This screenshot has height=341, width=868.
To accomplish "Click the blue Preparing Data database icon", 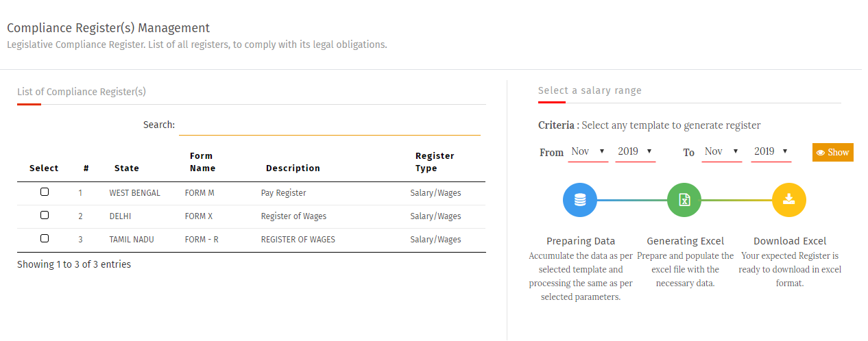I will click(x=580, y=200).
